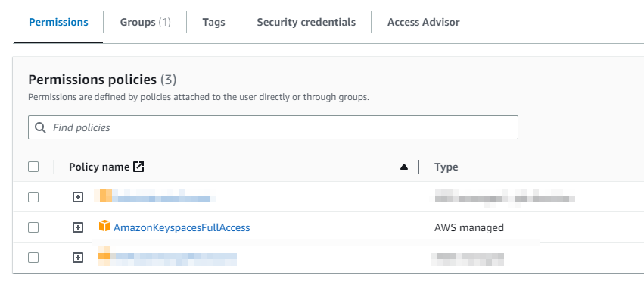Expand the AmazonKeyspacesFullAccess policy details
The height and width of the screenshot is (288, 644).
point(78,227)
